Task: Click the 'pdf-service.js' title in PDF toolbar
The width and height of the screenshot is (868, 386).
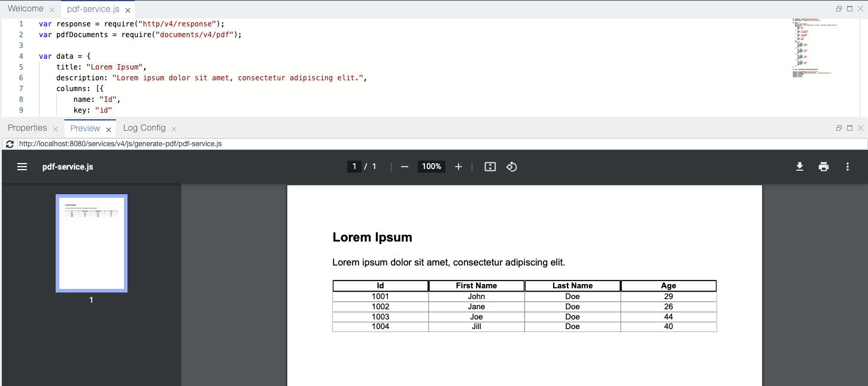Action: coord(68,167)
